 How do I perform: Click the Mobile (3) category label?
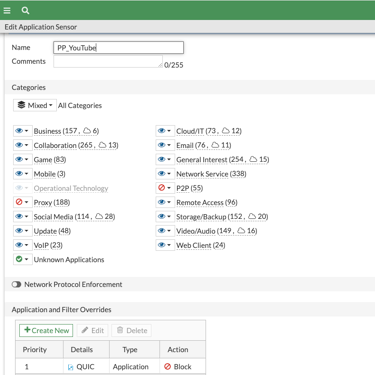coord(50,174)
